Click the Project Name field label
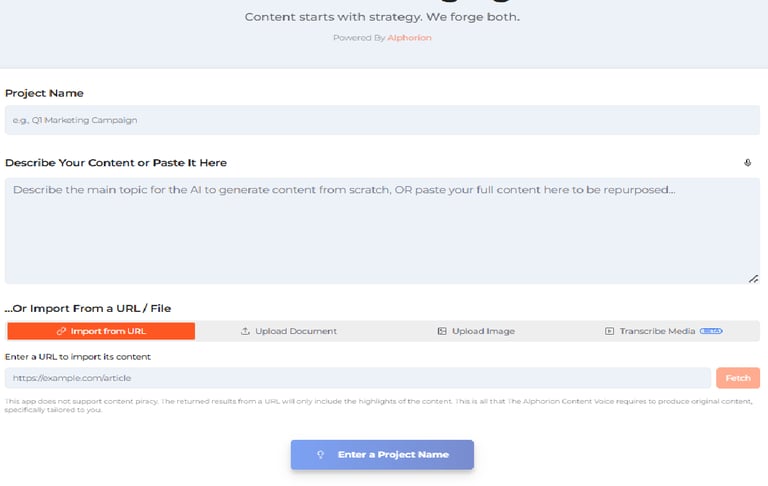Screen dimensions: 768x486 (44, 93)
